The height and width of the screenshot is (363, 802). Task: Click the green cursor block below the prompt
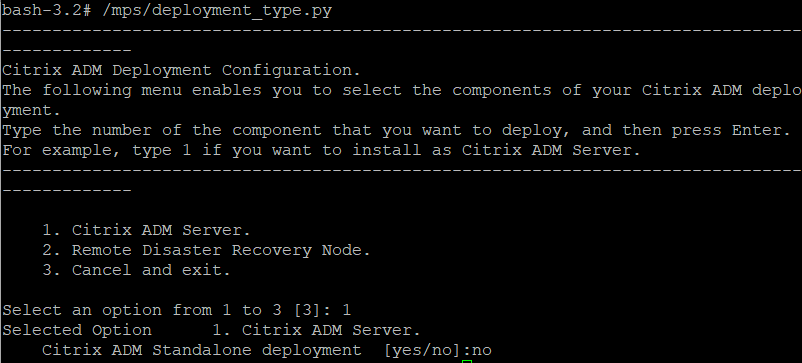[x=466, y=361]
